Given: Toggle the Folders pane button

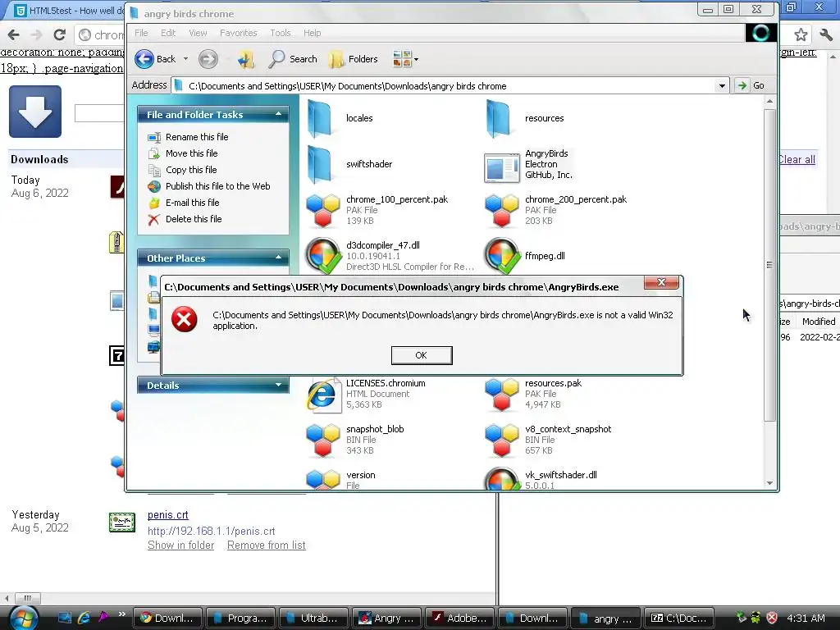Looking at the screenshot, I should coord(354,59).
